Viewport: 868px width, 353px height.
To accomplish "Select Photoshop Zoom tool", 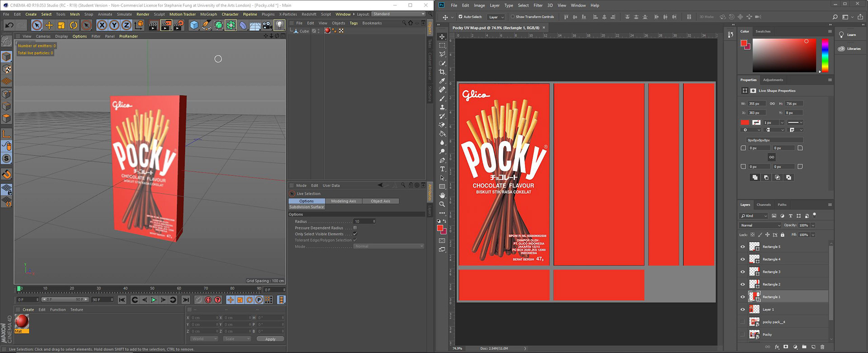I will pos(442,204).
